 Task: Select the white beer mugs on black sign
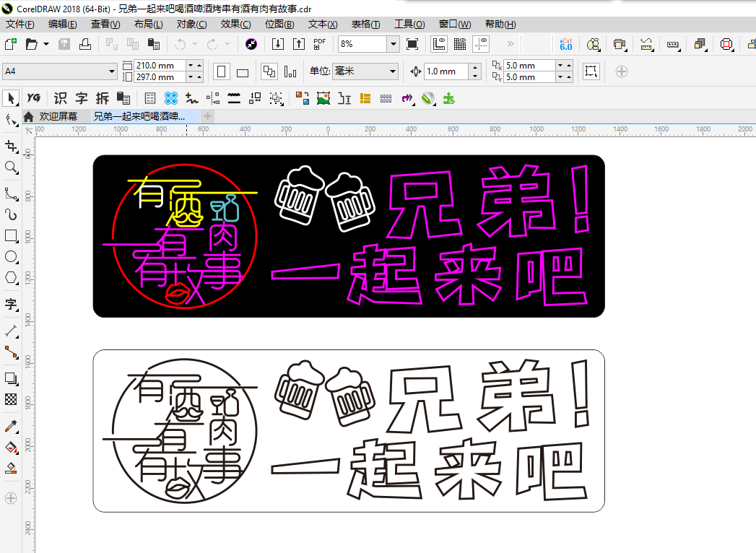point(324,199)
